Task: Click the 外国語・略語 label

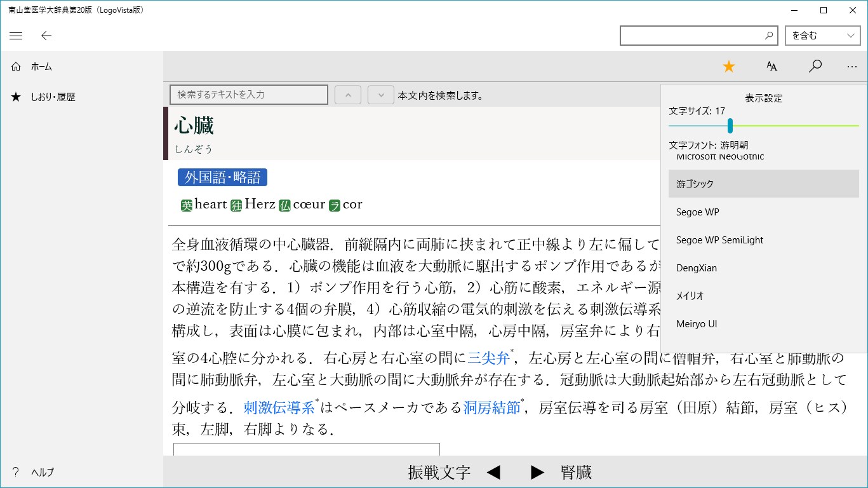Action: [222, 177]
